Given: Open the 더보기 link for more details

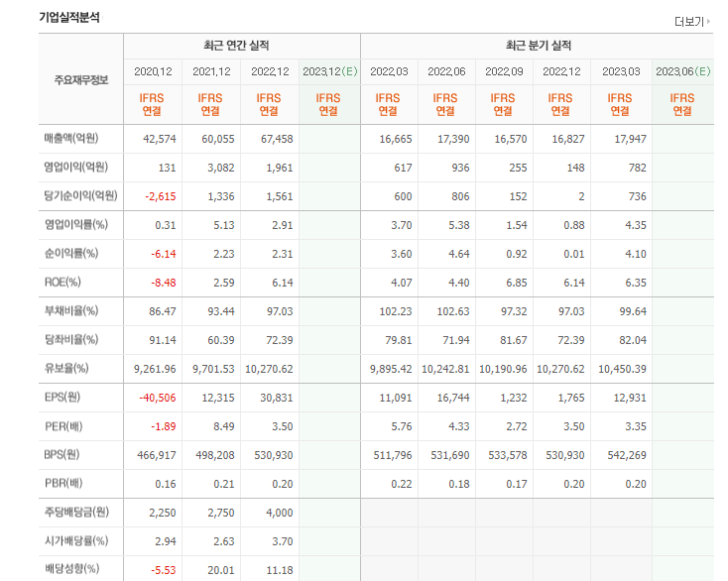Looking at the screenshot, I should tap(691, 22).
